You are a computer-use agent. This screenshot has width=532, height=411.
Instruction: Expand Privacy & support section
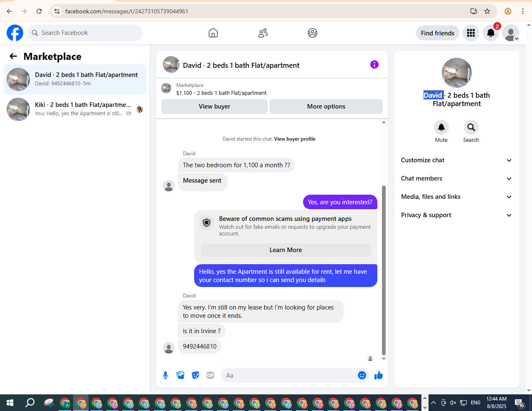[456, 215]
